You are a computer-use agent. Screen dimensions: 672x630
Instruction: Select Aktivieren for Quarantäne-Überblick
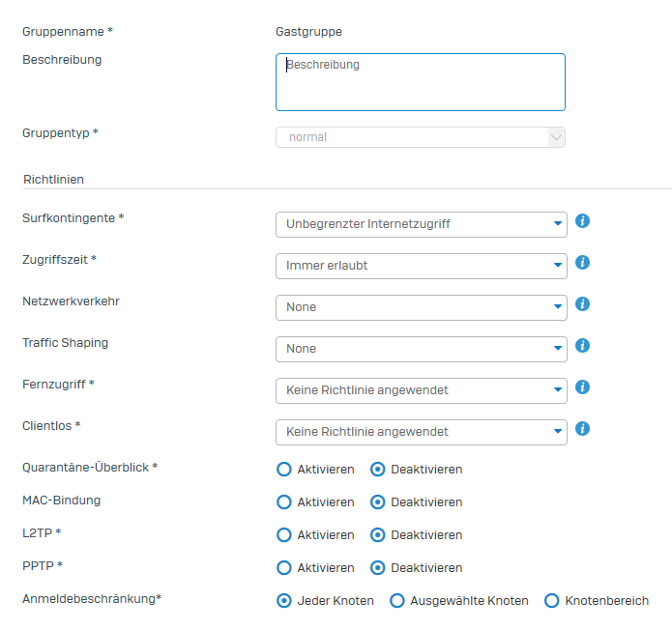283,470
